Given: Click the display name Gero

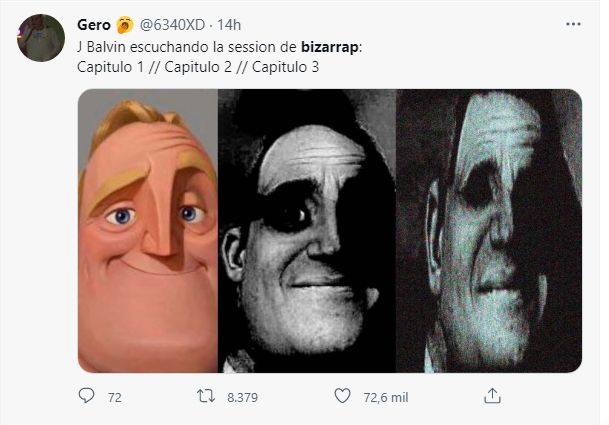Looking at the screenshot, I should tap(93, 24).
